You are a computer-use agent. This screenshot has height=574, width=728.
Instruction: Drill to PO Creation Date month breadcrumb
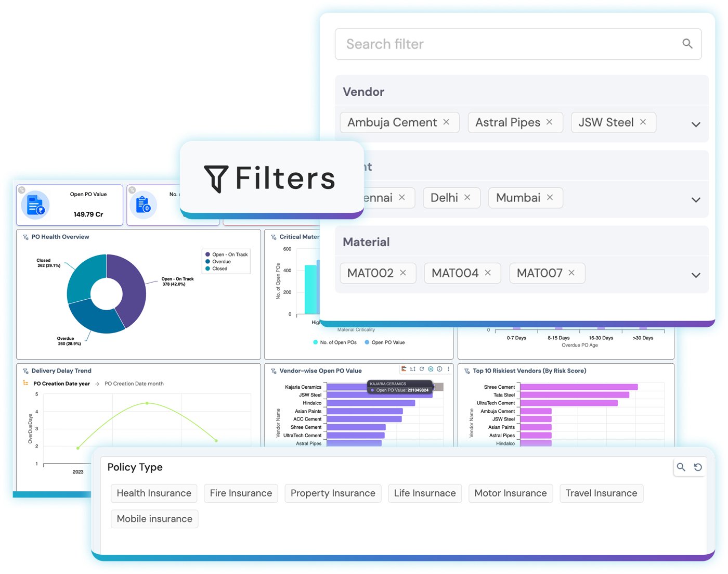[x=134, y=384]
